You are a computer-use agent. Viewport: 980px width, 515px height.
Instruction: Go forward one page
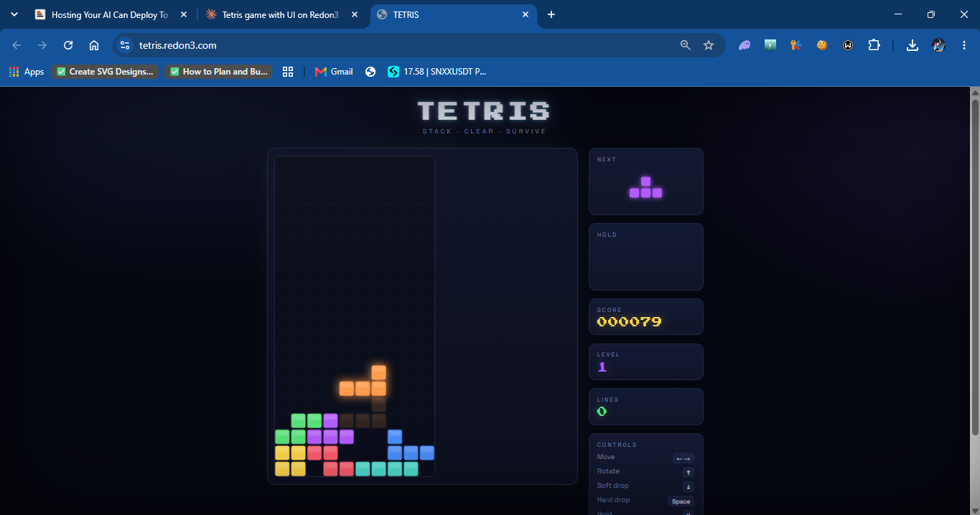(x=42, y=45)
